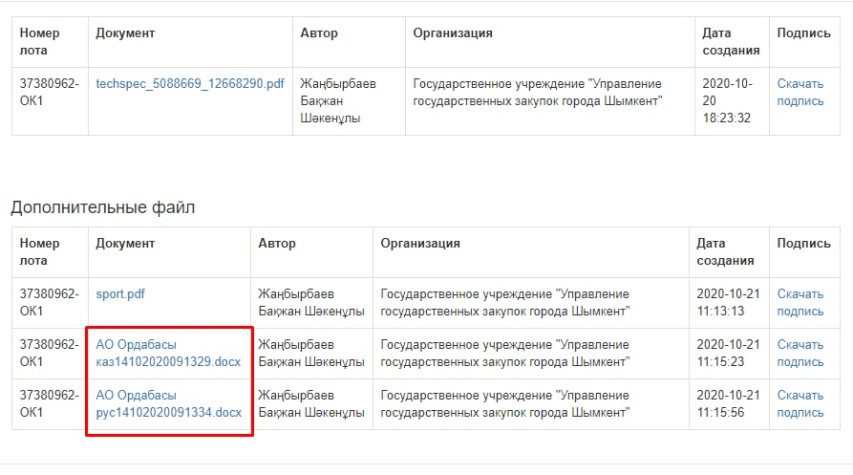Screen dimensions: 853x475
Task: Click 'Автор' header in top table
Action: point(319,33)
